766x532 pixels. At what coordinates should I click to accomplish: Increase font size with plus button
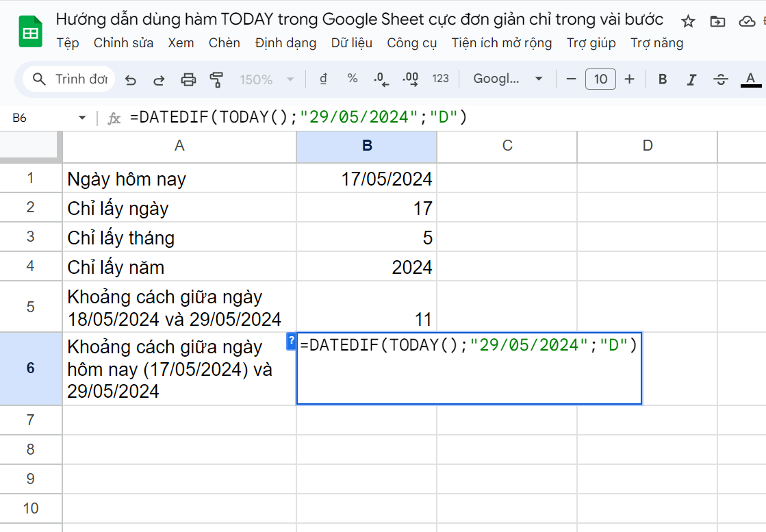click(629, 79)
